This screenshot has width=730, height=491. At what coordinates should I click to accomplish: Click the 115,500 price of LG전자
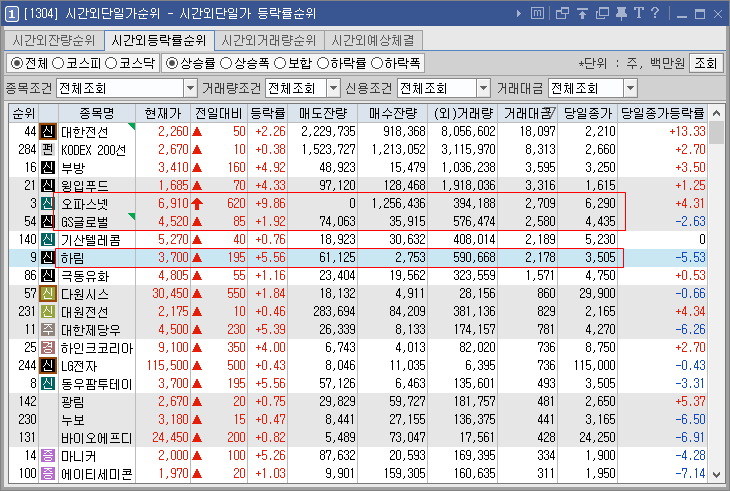click(x=168, y=366)
